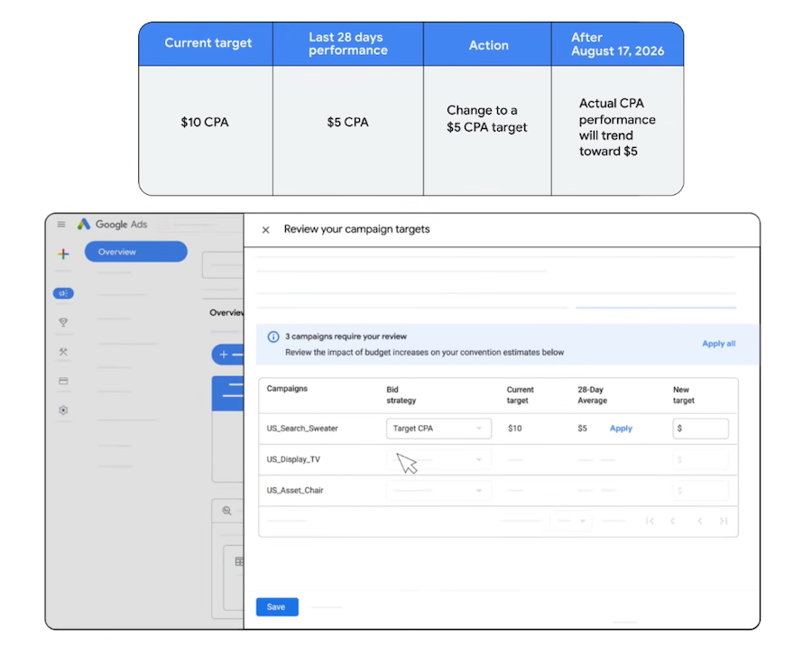Click 'After August 17, 2026' header cell
812x655 pixels.
tap(617, 44)
